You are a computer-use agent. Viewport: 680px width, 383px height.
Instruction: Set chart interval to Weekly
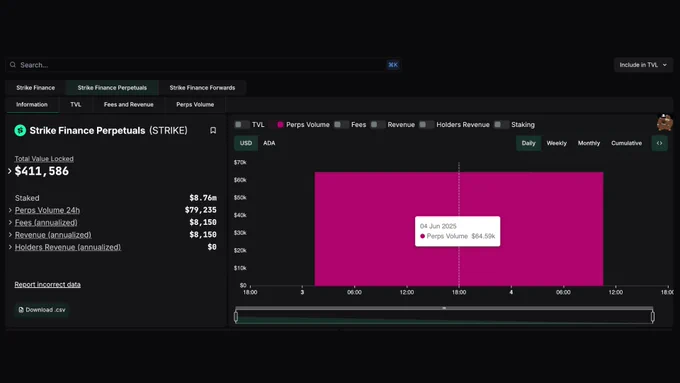(556, 143)
